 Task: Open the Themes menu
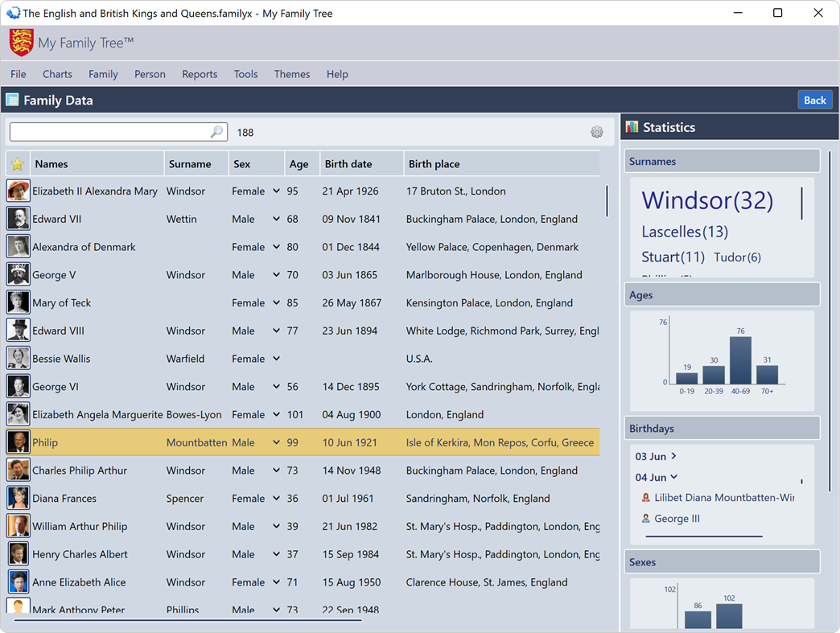pyautogui.click(x=291, y=74)
